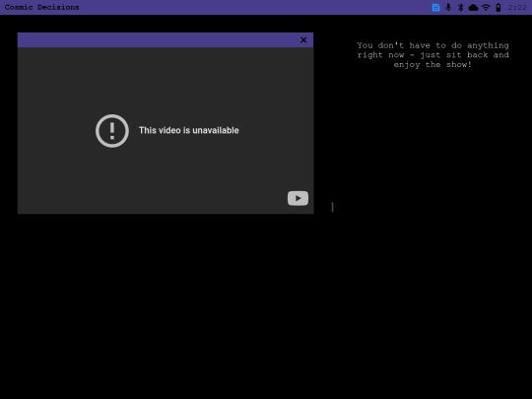This screenshot has width=532, height=399.
Task: Close the video popup window
Action: [303, 40]
